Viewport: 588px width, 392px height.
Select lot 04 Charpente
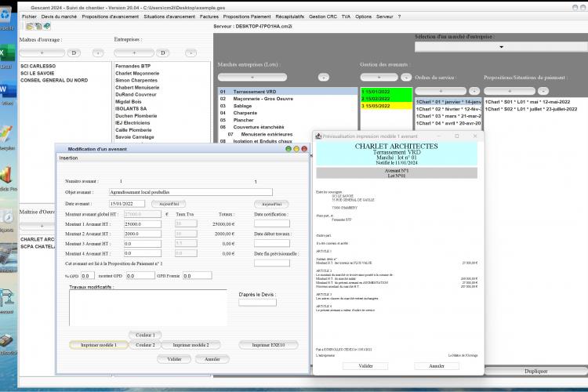tap(288, 113)
